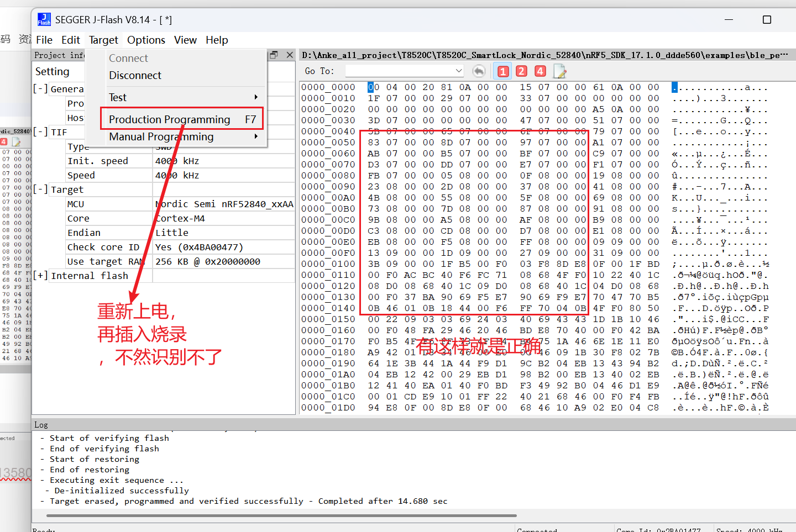Click address row 0000_0100
796x532 pixels.
pyautogui.click(x=328, y=264)
